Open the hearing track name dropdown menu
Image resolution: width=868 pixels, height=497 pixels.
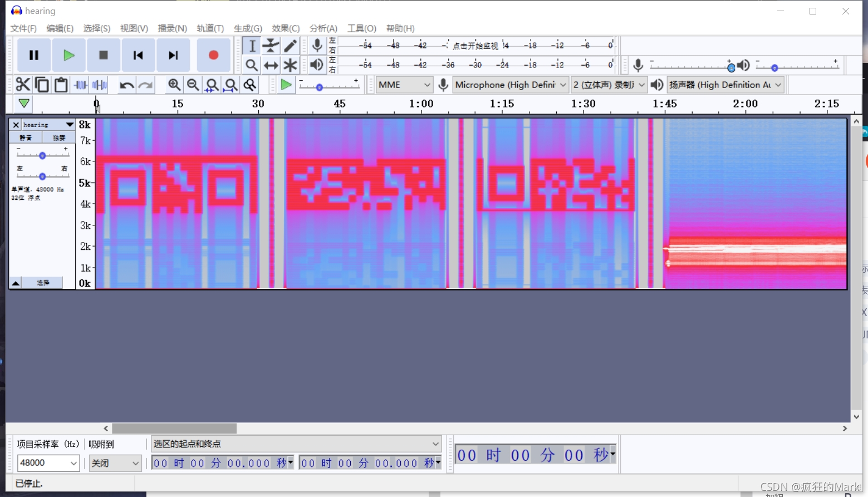pyautogui.click(x=48, y=125)
